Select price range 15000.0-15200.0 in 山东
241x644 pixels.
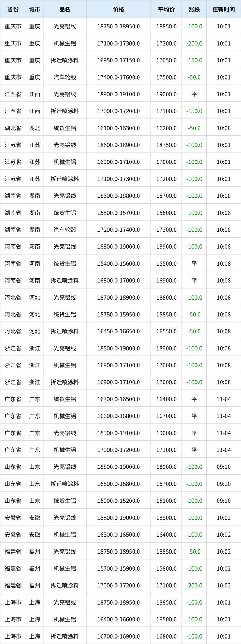[x=118, y=501]
